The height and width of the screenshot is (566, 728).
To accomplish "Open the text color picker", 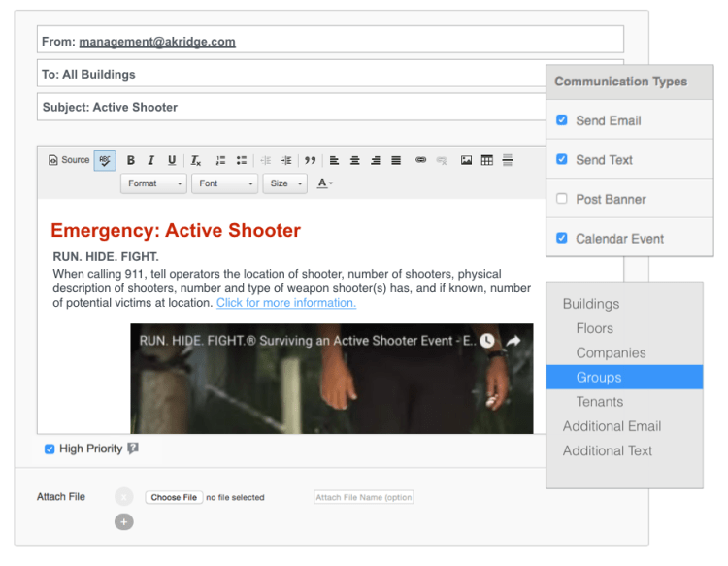I will (325, 183).
